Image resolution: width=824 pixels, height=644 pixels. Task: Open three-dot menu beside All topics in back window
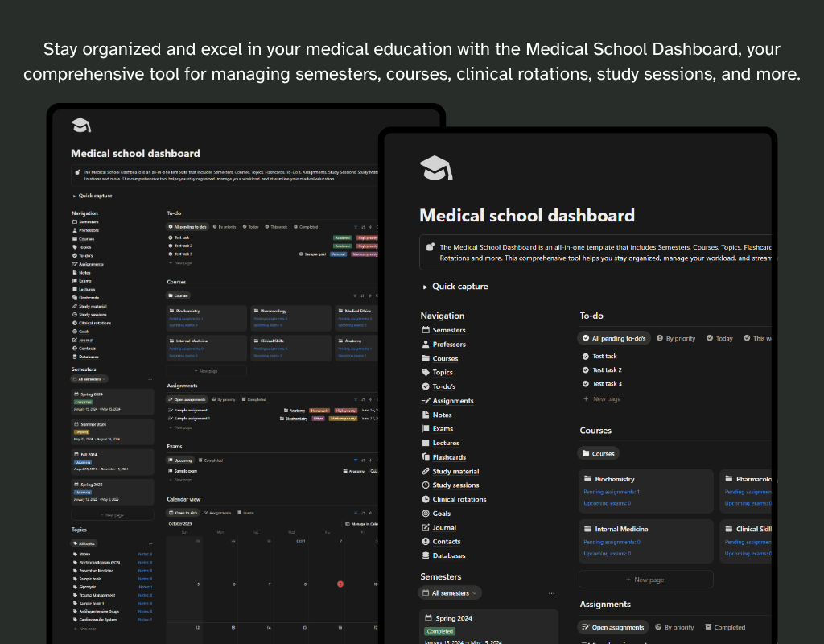(x=150, y=543)
